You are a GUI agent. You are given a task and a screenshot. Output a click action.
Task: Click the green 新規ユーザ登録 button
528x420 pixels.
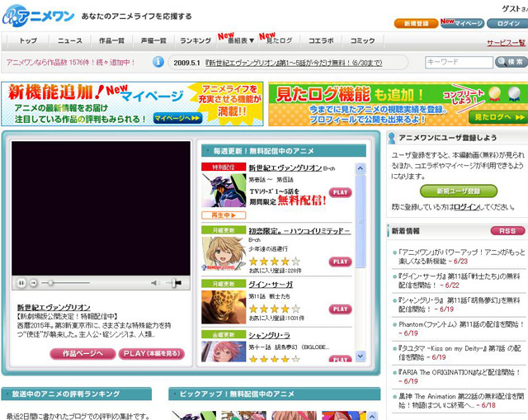pyautogui.click(x=459, y=191)
